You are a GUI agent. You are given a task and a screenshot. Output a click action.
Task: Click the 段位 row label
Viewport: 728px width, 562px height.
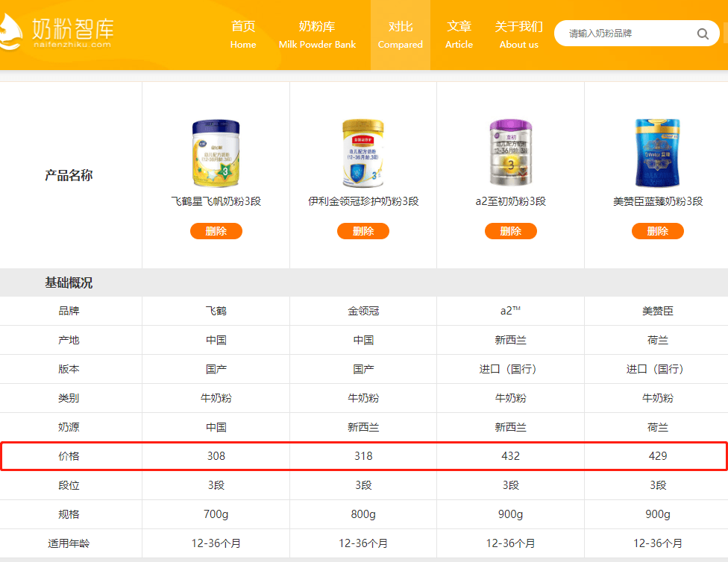click(x=69, y=485)
